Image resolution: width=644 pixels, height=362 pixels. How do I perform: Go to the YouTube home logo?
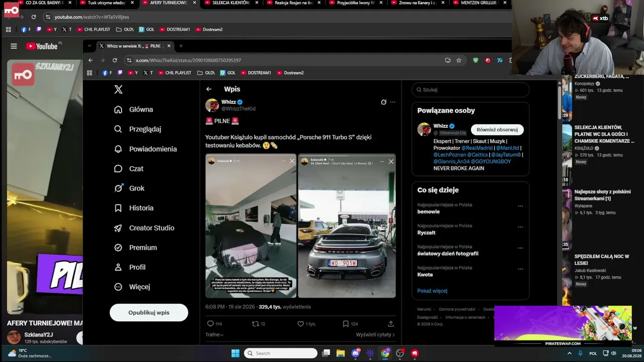(x=42, y=46)
